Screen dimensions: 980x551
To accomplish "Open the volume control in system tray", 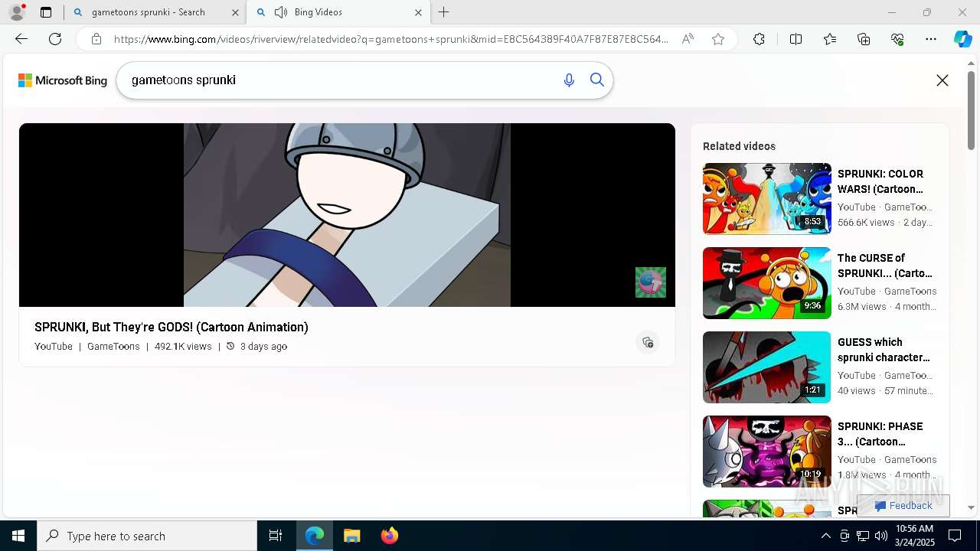I will coord(881,536).
